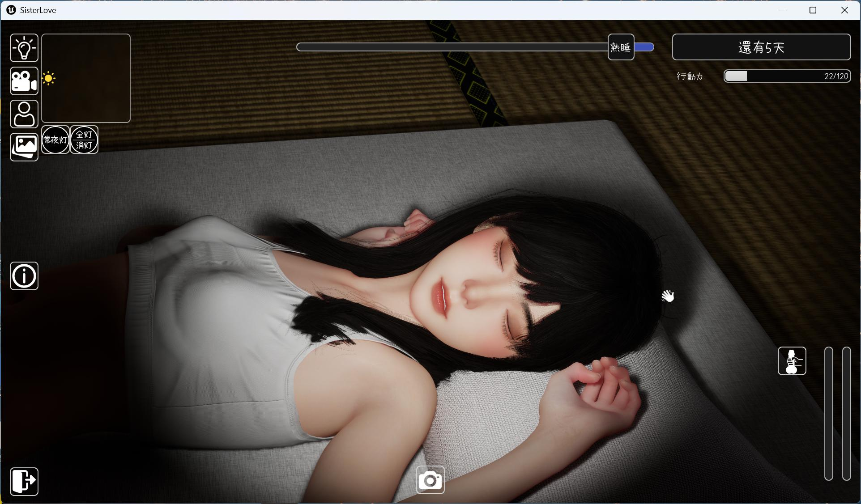The image size is (861, 504).
Task: Select the hand action icon near the gauges
Action: point(791,361)
